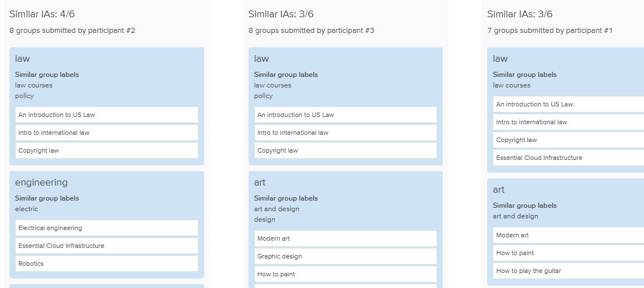This screenshot has width=644, height=288.
Task: Click the art group title in participant #3's column
Action: (x=260, y=182)
